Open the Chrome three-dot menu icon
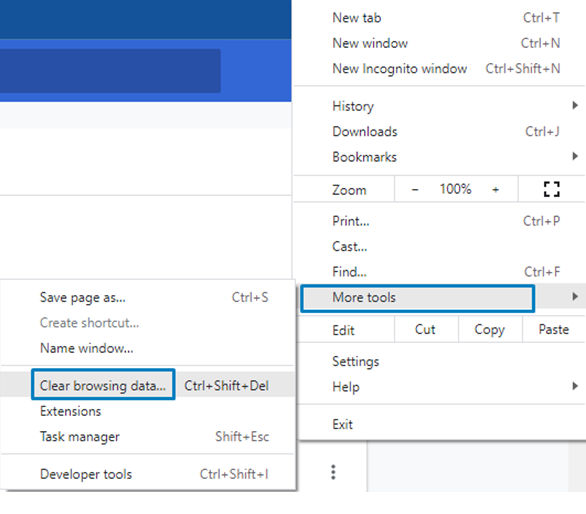The width and height of the screenshot is (586, 514). click(x=333, y=472)
